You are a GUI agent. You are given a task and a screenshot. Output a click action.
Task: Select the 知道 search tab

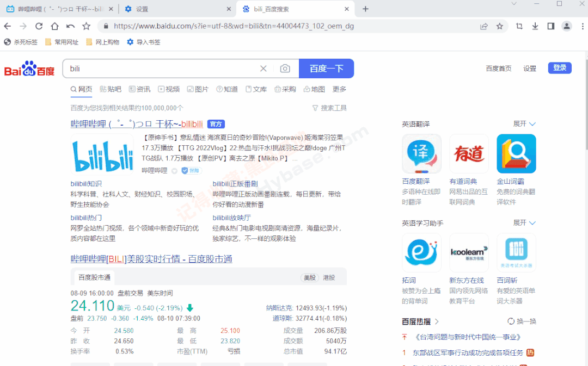coord(227,89)
